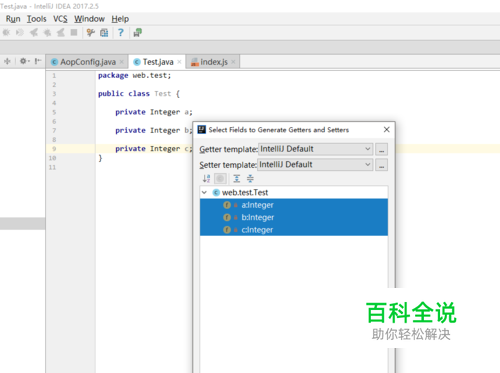Click the ellipsis button beside Getter template
Image resolution: width=500 pixels, height=373 pixels.
[x=382, y=149]
